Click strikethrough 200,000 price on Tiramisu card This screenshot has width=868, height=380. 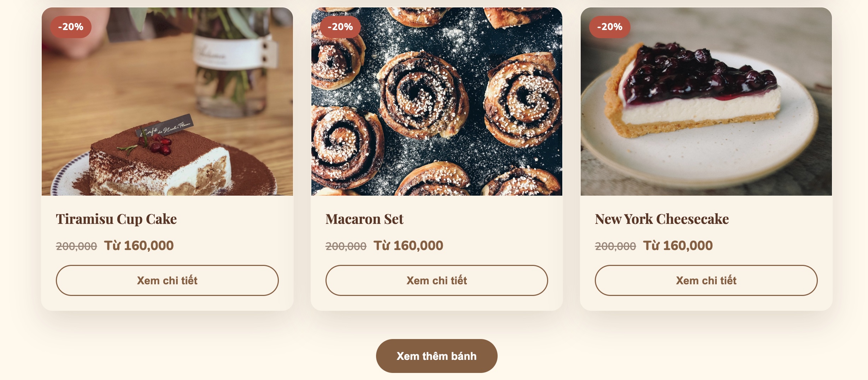click(x=76, y=246)
